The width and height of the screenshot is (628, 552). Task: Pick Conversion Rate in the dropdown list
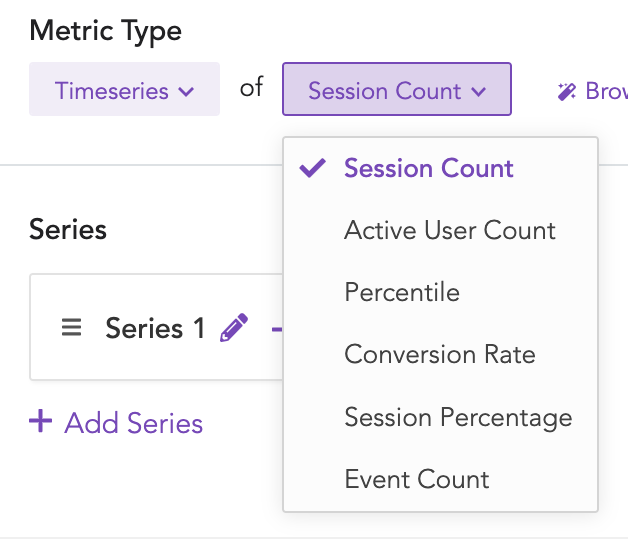pos(439,354)
